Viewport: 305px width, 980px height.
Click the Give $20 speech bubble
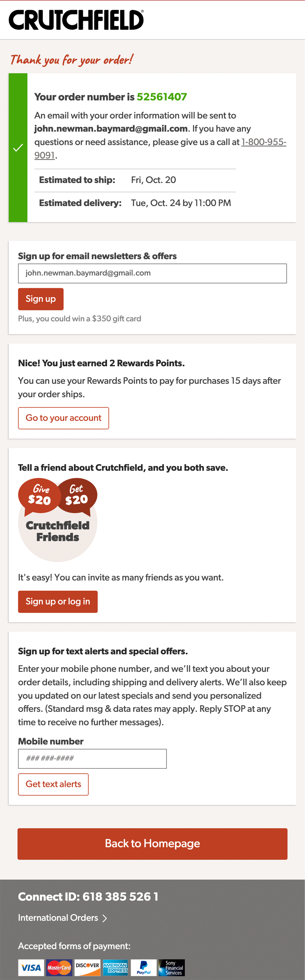coord(39,495)
